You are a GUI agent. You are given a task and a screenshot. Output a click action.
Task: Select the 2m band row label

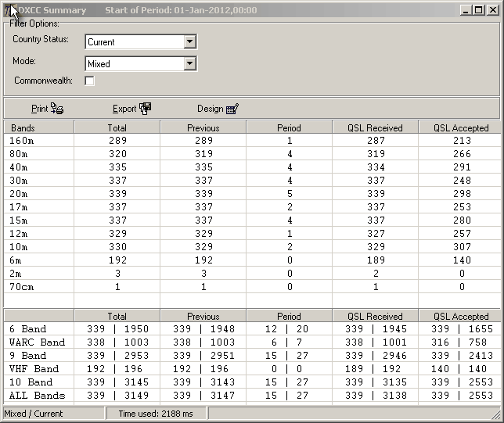click(16, 274)
